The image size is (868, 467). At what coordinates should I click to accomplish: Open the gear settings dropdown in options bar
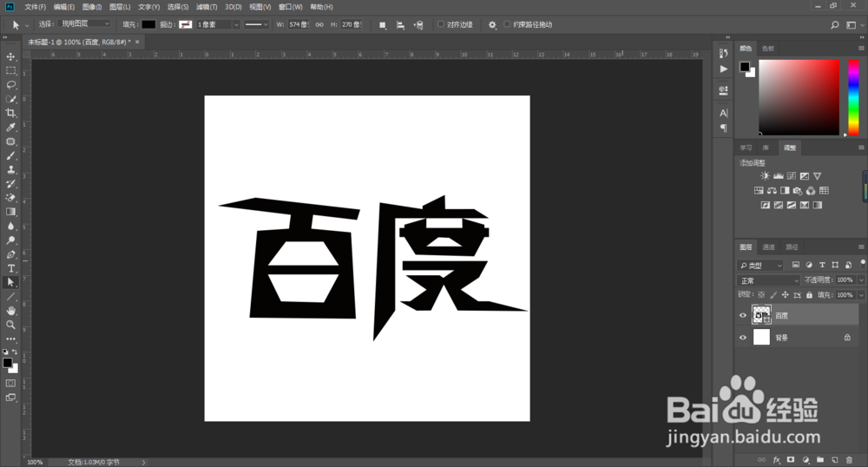pos(492,25)
